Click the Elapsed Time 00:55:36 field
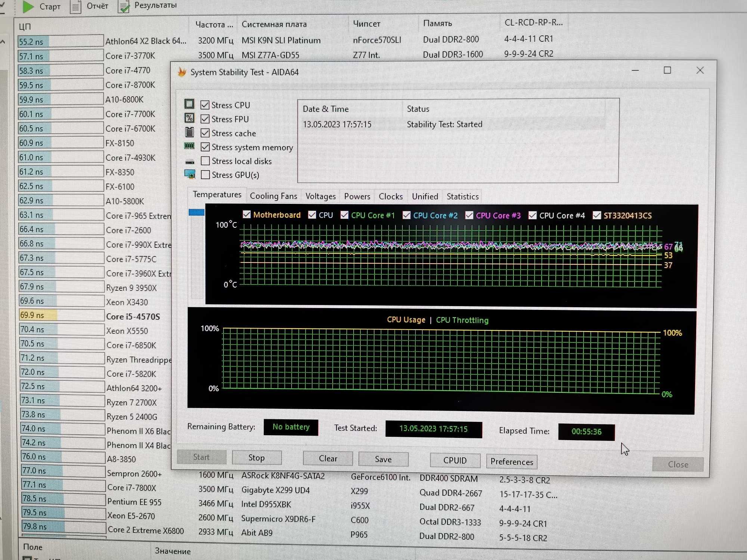This screenshot has height=560, width=747. click(x=586, y=432)
